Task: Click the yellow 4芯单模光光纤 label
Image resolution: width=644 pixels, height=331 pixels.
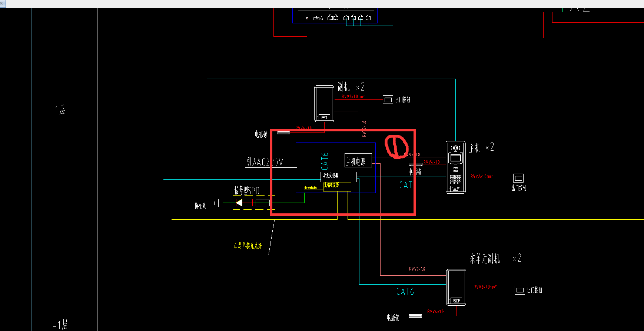Action: pyautogui.click(x=248, y=246)
